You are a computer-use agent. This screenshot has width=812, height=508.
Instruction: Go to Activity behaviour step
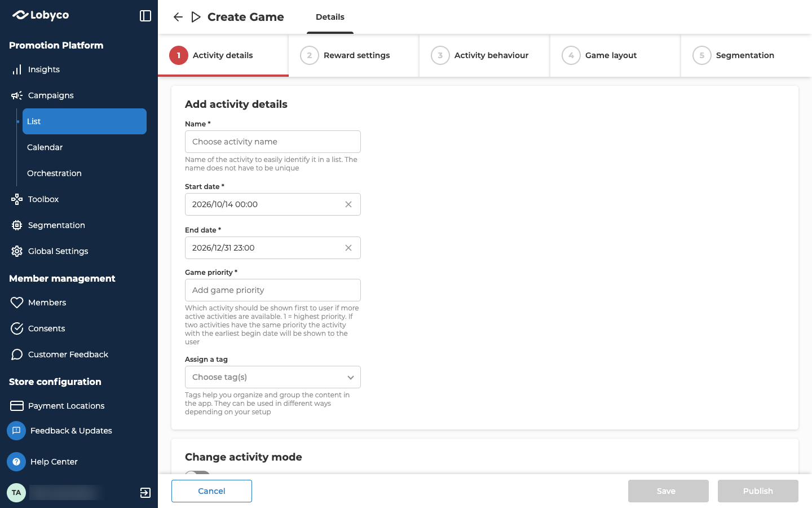point(484,55)
